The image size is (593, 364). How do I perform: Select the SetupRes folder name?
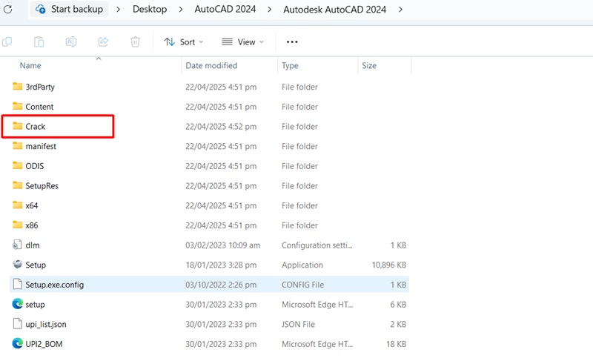click(42, 186)
